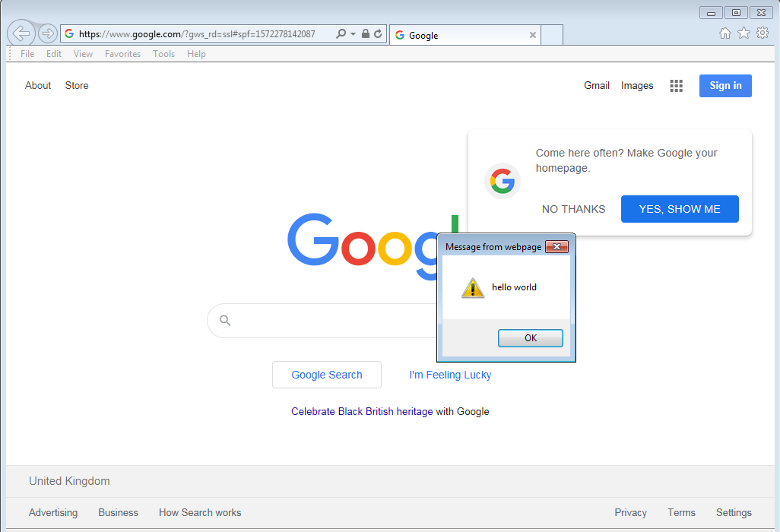
Task: Open the Tools gear icon
Action: point(762,33)
